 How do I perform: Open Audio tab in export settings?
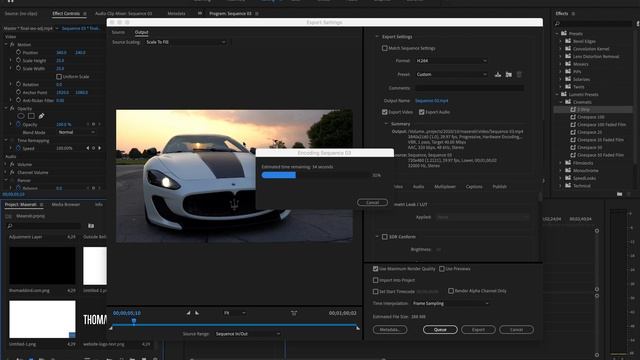(418, 187)
